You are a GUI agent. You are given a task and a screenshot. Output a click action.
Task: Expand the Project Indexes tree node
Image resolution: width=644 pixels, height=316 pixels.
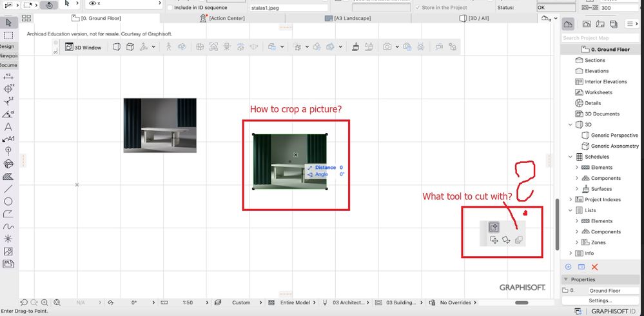coord(571,200)
